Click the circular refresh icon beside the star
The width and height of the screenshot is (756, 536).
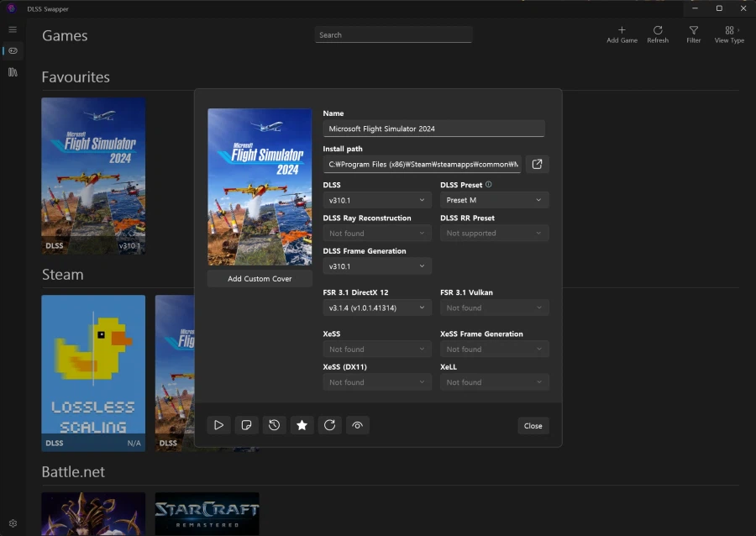(329, 425)
